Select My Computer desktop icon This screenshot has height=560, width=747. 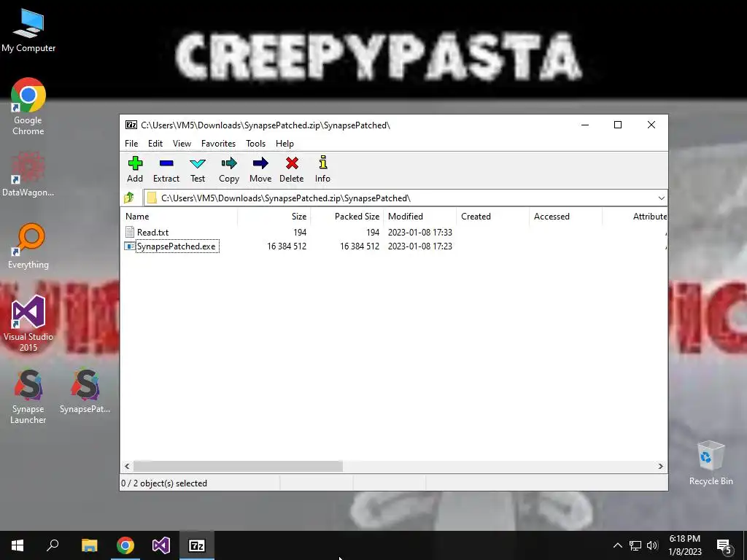[x=28, y=29]
